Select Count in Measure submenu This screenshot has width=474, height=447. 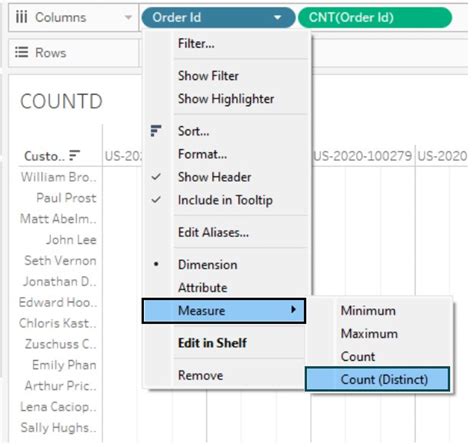[379, 357]
